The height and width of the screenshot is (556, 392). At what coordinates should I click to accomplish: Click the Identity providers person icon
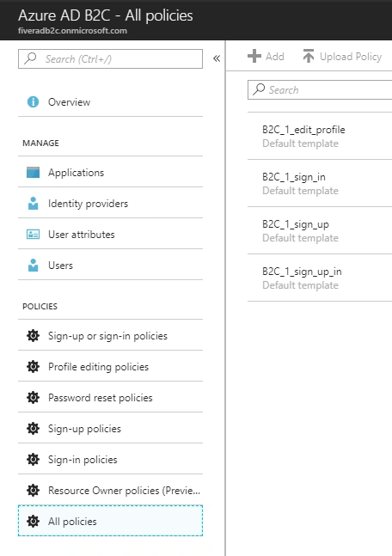[x=33, y=203]
